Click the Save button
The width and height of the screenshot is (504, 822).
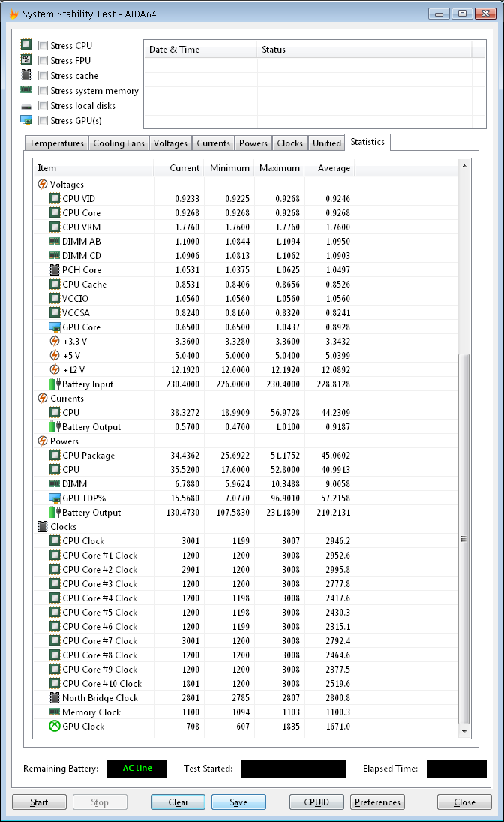(238, 802)
